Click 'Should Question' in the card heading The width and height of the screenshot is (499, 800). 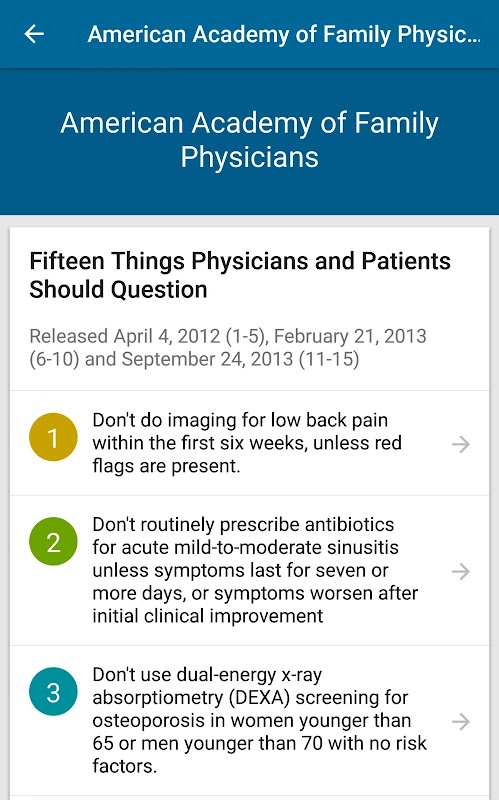click(x=118, y=290)
